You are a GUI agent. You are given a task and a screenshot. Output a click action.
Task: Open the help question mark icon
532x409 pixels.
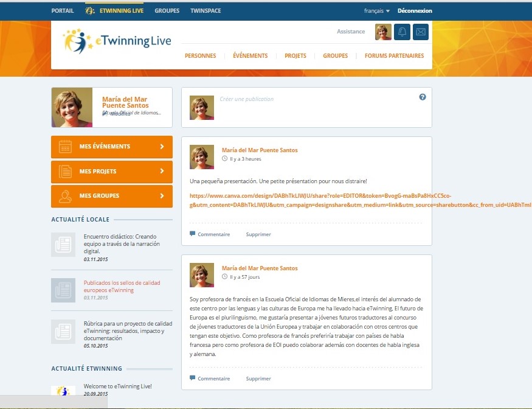tap(422, 96)
